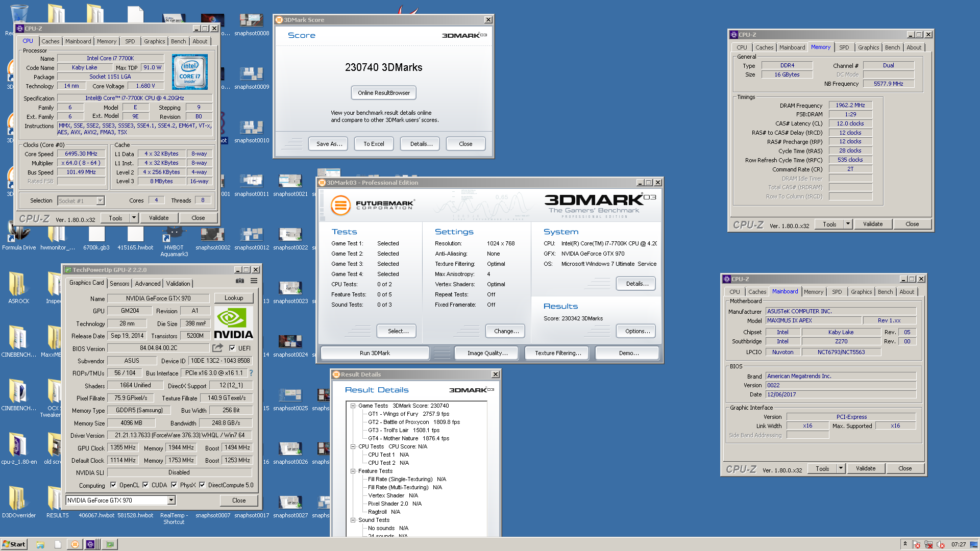This screenshot has height=551, width=980.
Task: Click the NVIDIA logo in GPU-Z
Action: click(x=233, y=323)
